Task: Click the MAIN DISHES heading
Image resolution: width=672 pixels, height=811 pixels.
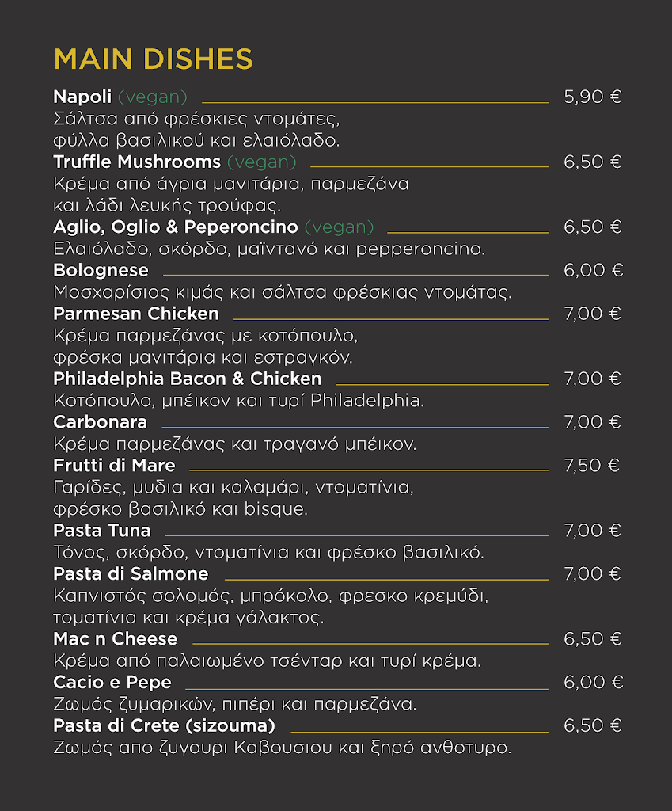Action: click(x=153, y=59)
